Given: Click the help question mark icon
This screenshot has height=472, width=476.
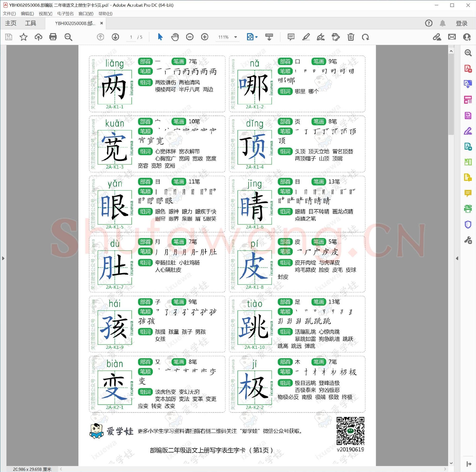Looking at the screenshot, I should [428, 23].
